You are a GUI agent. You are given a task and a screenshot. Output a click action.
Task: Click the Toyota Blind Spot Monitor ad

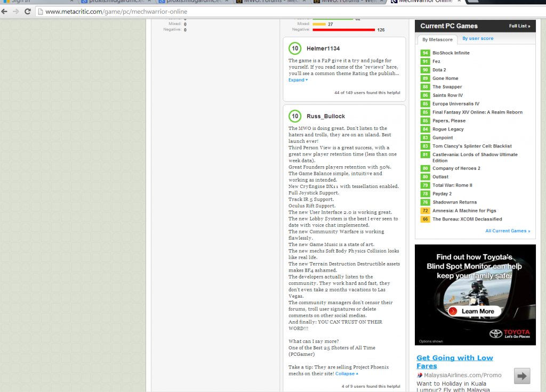point(475,295)
